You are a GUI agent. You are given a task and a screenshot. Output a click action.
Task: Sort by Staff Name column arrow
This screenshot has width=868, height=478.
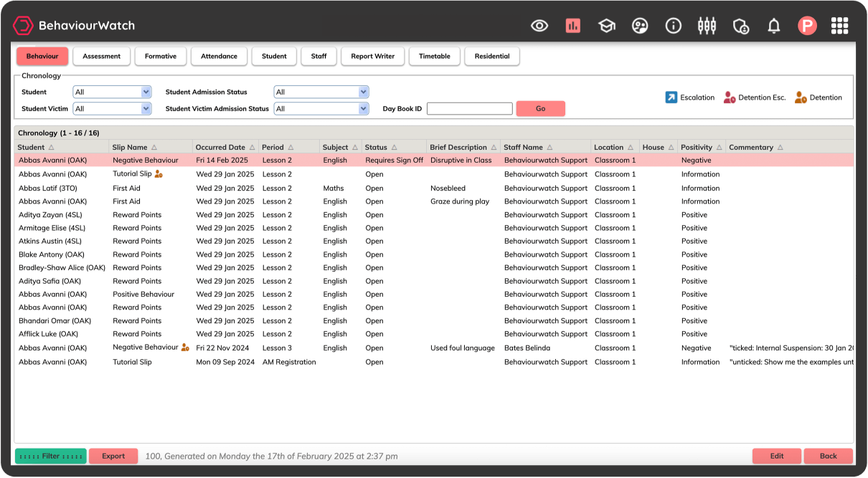(549, 148)
